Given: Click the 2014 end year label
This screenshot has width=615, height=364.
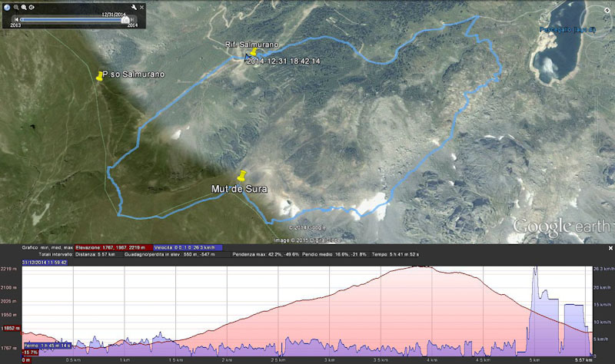Looking at the screenshot, I should coord(132,25).
